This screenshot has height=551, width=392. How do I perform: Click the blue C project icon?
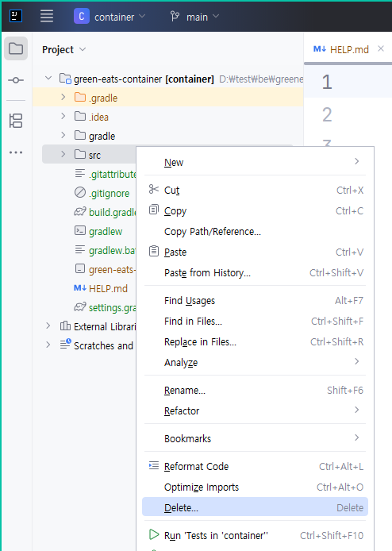(82, 16)
